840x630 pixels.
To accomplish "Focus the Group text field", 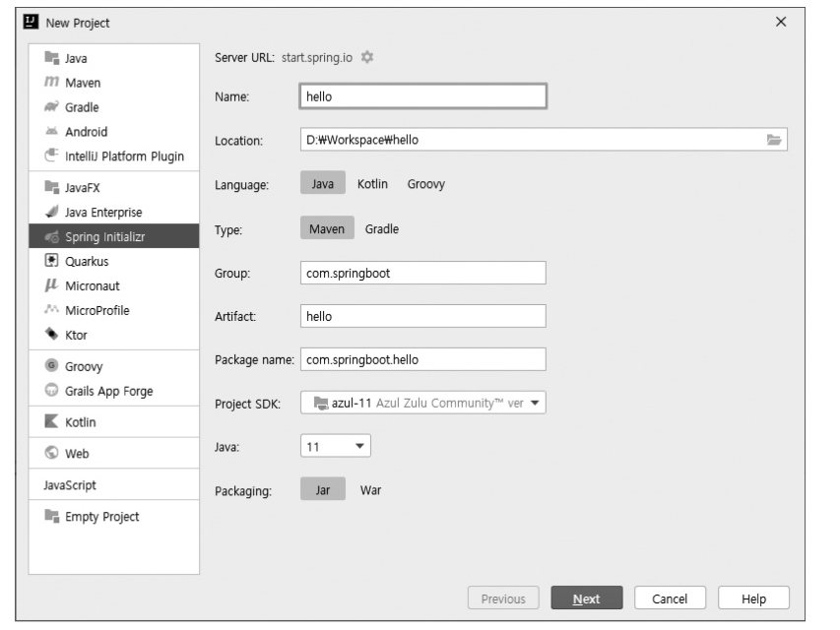I will pos(423,273).
